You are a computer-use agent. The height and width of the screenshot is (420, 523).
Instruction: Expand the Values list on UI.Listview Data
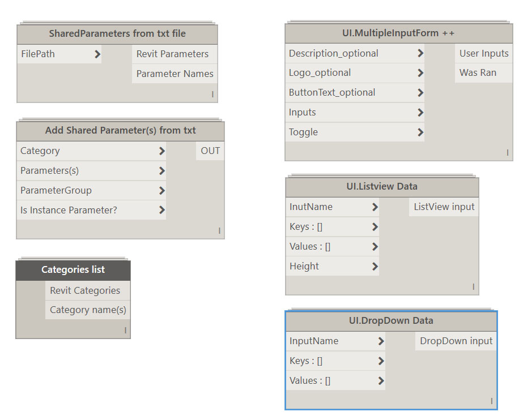[x=375, y=246]
